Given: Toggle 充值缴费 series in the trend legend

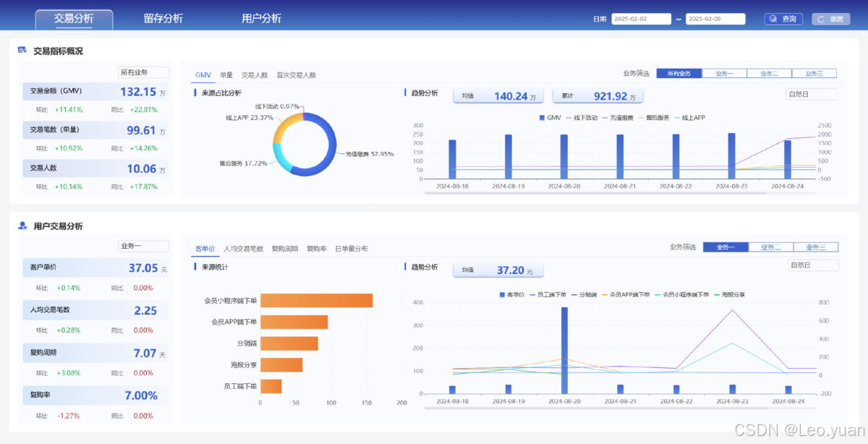Looking at the screenshot, I should (x=617, y=117).
